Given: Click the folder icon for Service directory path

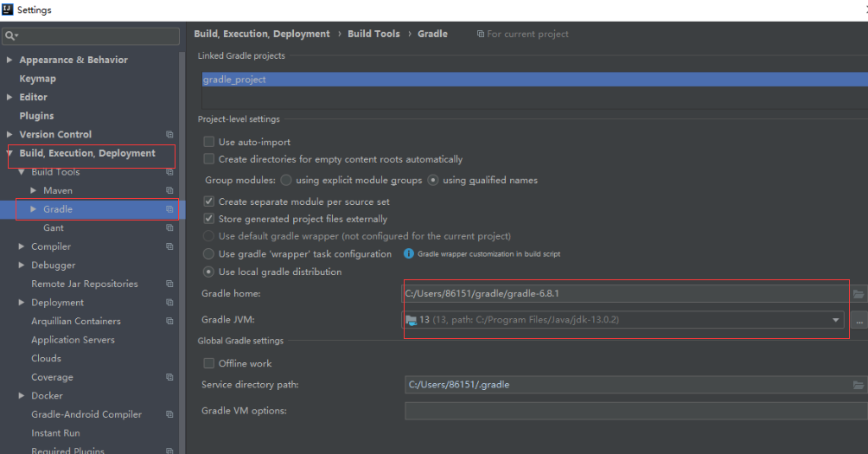Looking at the screenshot, I should [858, 385].
